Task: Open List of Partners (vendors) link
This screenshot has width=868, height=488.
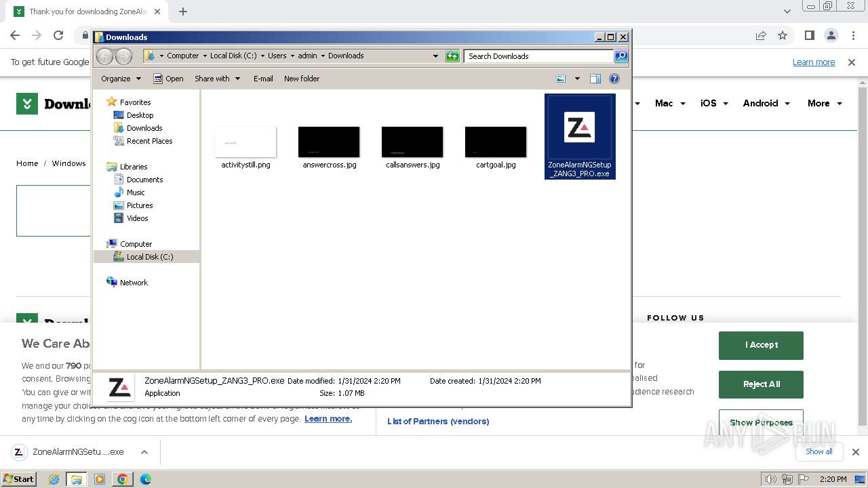Action: coord(438,422)
